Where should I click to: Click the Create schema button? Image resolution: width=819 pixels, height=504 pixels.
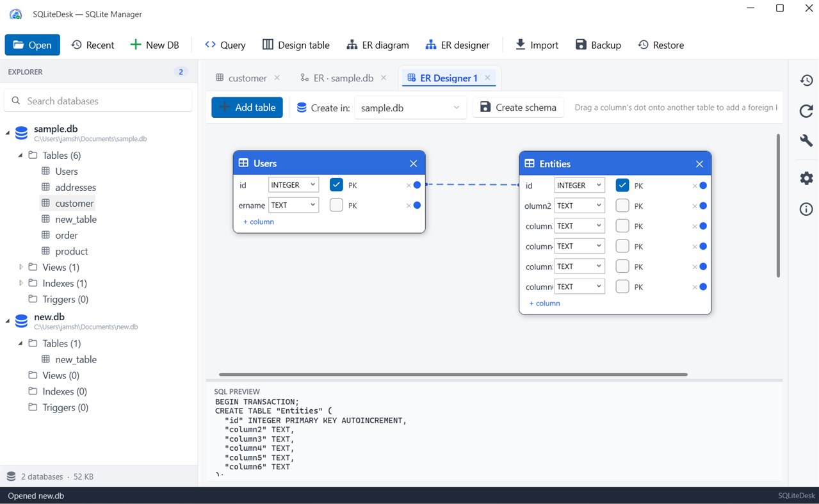pos(518,108)
